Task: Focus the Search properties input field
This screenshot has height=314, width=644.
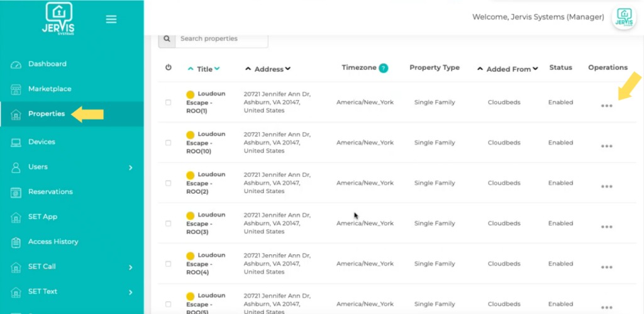Action: (x=222, y=38)
